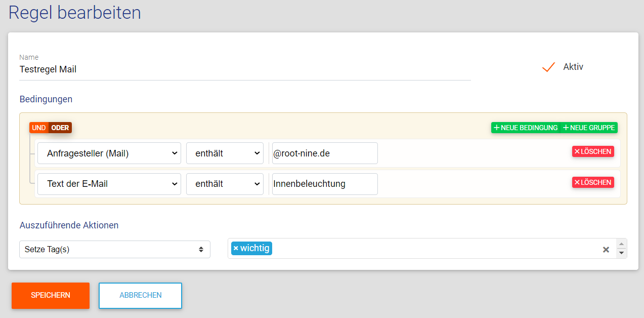Switch condition logic to ODER
Viewport: 644px width, 318px height.
point(60,128)
